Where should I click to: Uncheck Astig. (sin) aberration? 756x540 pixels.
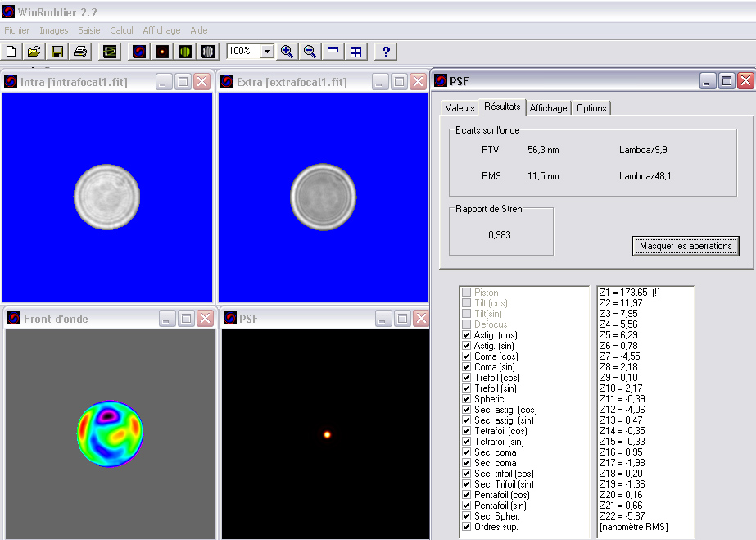pos(466,345)
